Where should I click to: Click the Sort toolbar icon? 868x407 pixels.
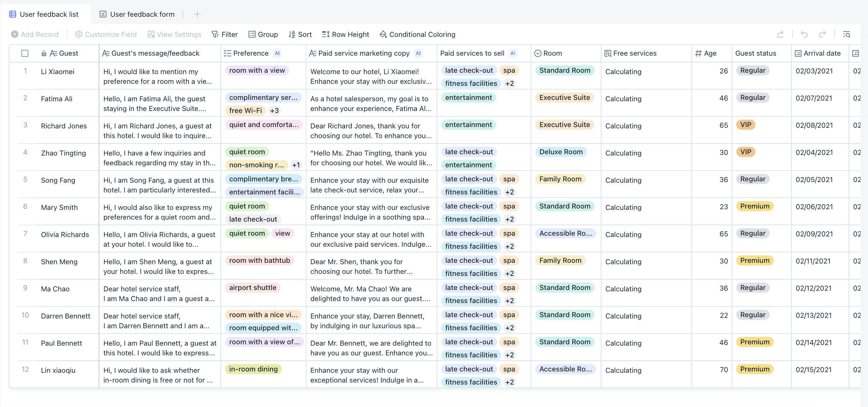[x=292, y=34]
